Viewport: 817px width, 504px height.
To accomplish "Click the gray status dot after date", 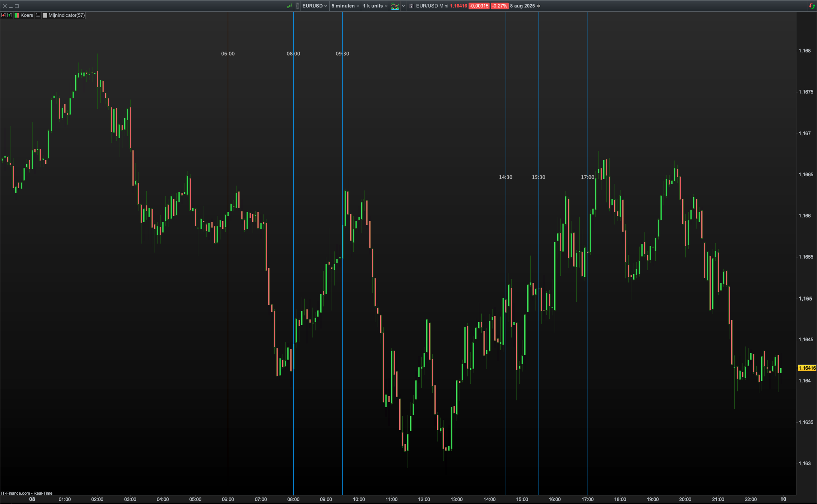I will click(539, 6).
